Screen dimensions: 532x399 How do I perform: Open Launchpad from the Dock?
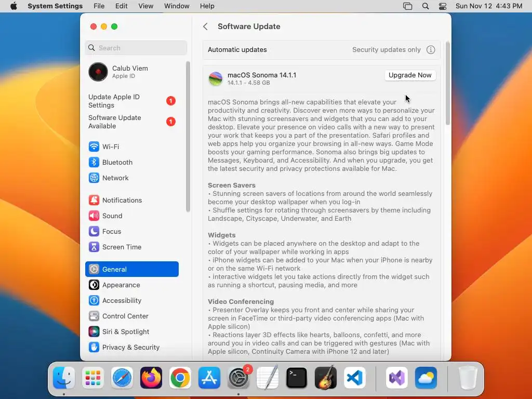click(x=93, y=378)
